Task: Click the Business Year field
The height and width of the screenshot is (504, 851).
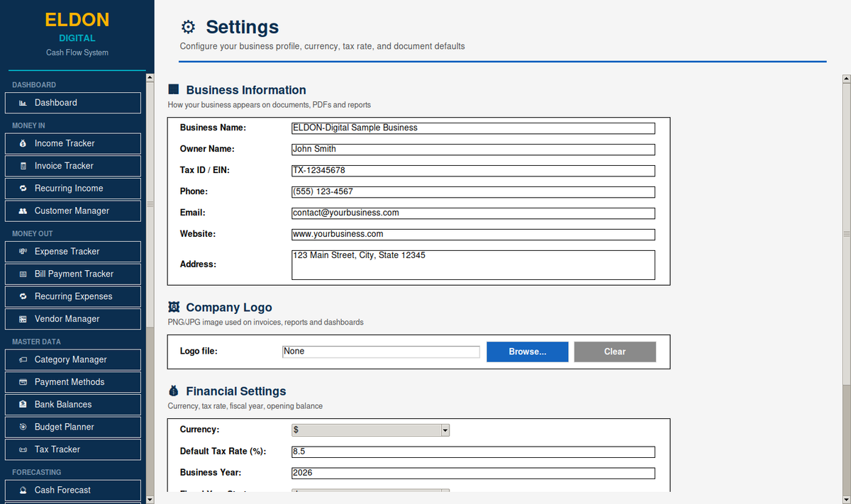Action: [x=473, y=474]
